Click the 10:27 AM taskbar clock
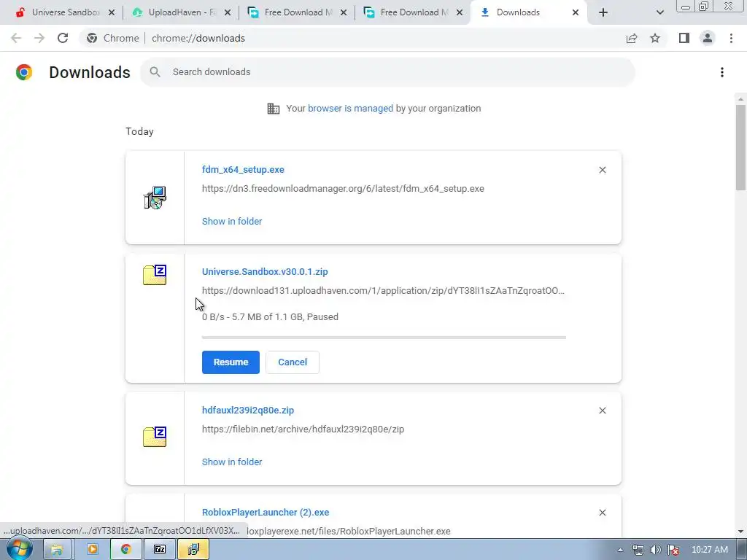The height and width of the screenshot is (560, 747). 710,550
